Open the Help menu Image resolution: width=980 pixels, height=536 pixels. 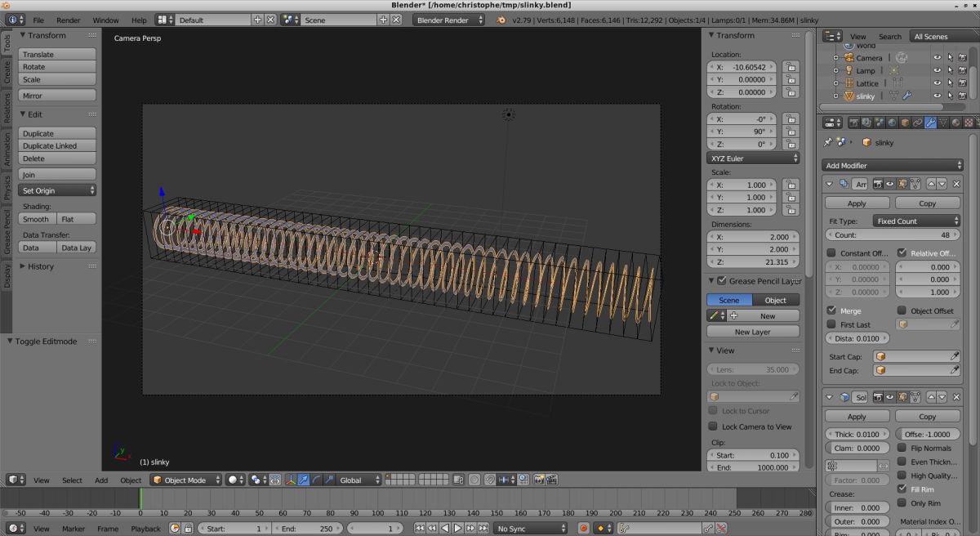tap(140, 20)
